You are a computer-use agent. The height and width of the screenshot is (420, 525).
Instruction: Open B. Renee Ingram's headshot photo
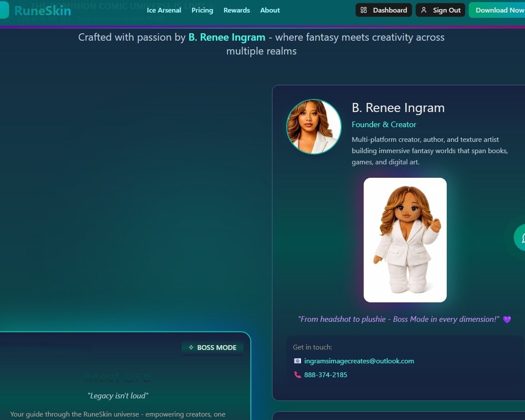314,127
